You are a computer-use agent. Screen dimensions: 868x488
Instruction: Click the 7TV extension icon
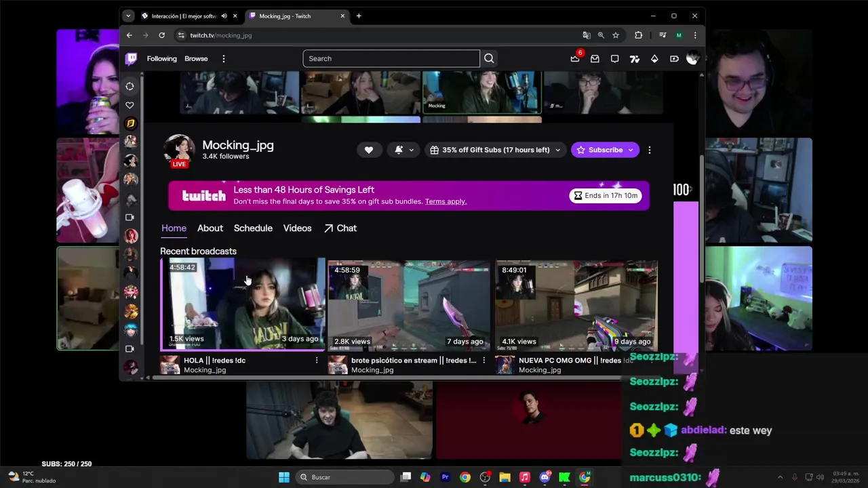coord(635,59)
